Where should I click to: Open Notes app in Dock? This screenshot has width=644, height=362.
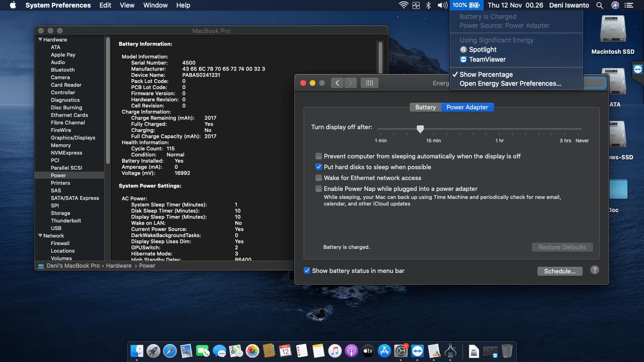(x=318, y=351)
